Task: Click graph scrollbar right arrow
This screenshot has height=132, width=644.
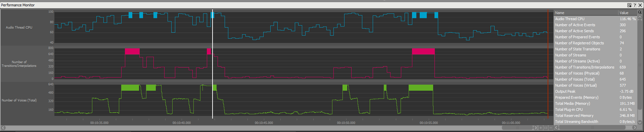Action: coord(536,128)
